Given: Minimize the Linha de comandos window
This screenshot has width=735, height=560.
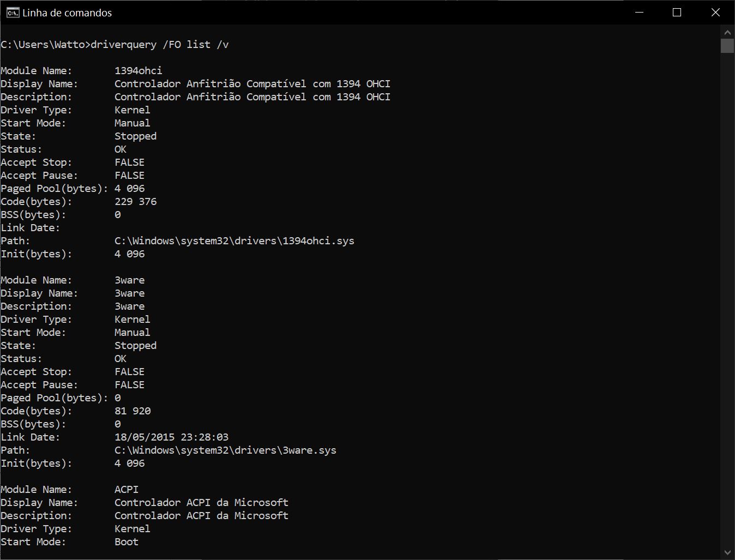Looking at the screenshot, I should 640,13.
